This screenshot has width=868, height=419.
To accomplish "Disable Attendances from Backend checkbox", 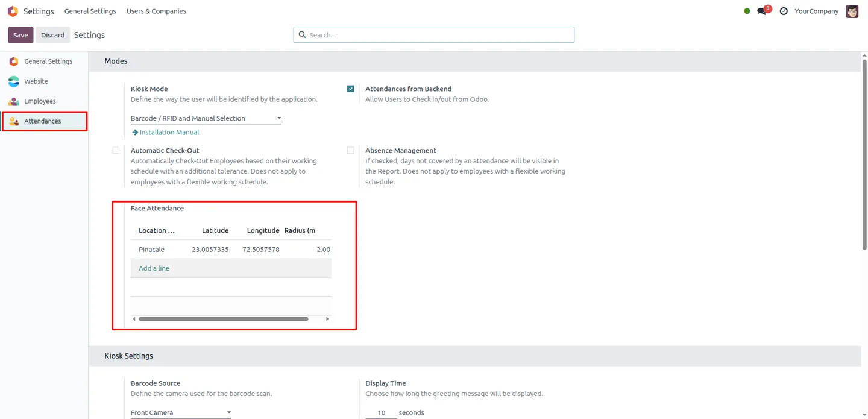I will tap(350, 89).
